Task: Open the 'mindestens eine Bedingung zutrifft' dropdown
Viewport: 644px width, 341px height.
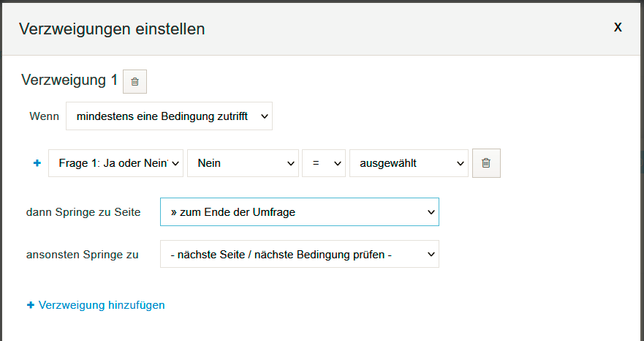Action: point(169,116)
